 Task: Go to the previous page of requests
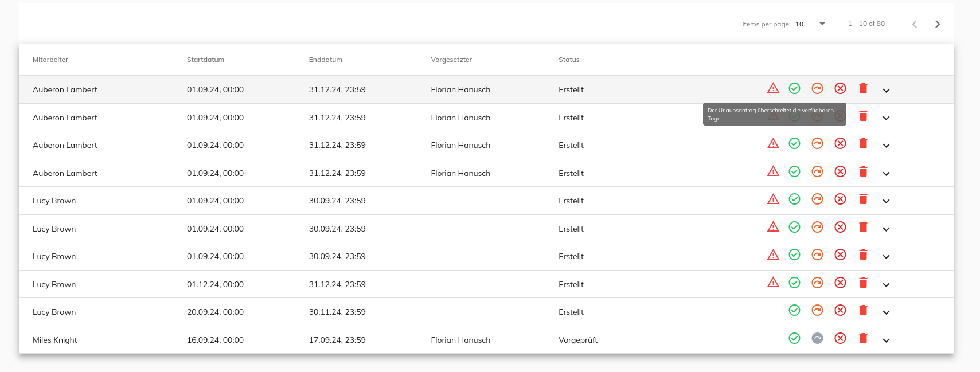pyautogui.click(x=915, y=24)
